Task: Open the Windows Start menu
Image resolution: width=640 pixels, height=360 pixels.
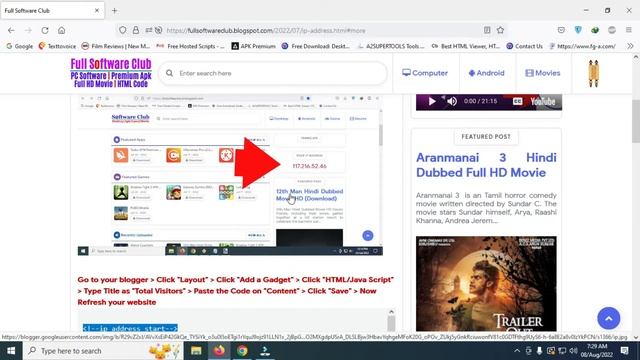Action: (x=11, y=351)
